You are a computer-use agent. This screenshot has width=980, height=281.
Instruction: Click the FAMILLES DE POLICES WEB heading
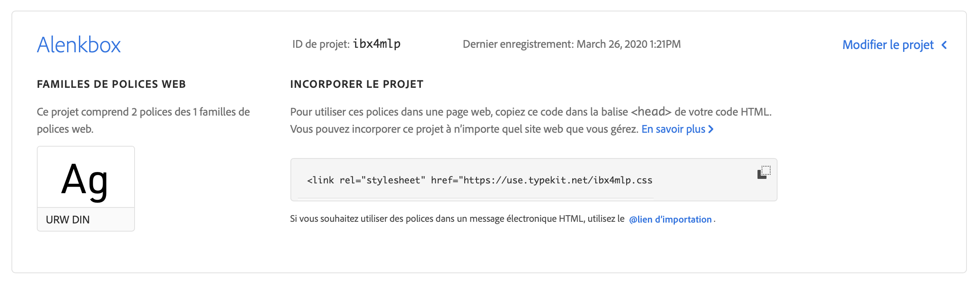click(x=111, y=84)
